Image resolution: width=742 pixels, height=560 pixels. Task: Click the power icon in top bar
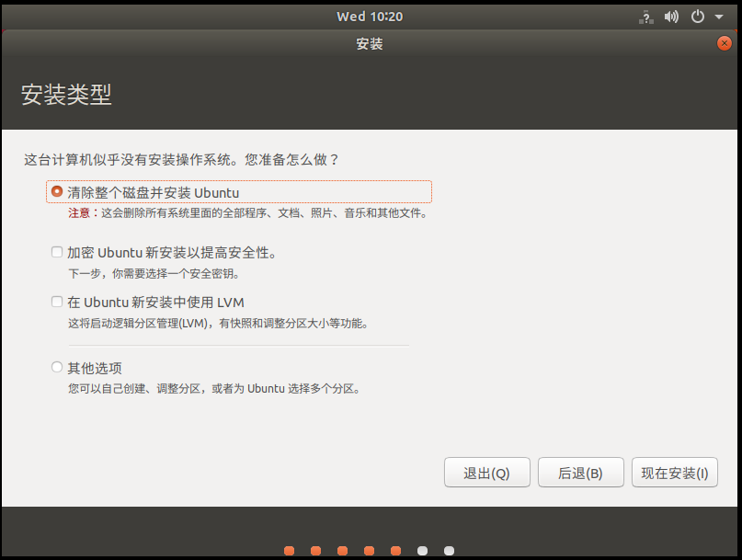click(x=698, y=17)
